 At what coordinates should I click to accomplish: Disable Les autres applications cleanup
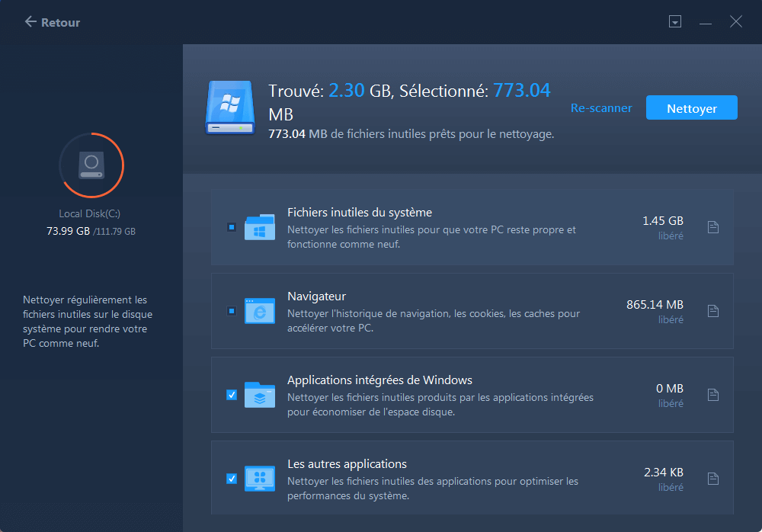point(232,479)
